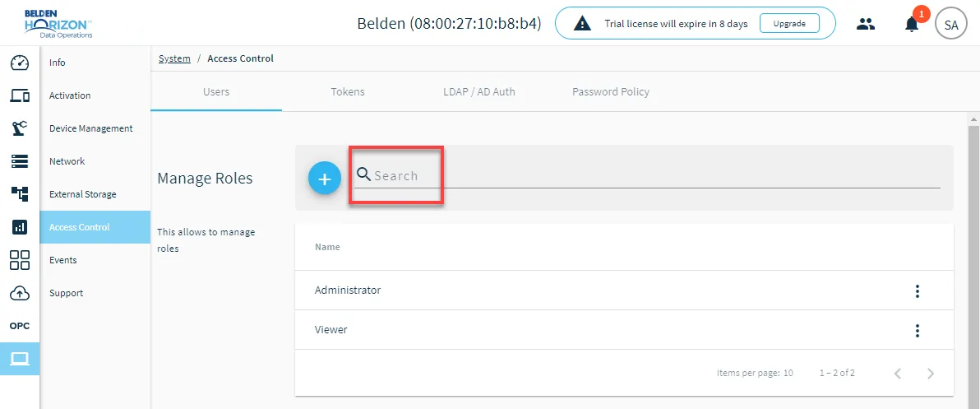Go to next page arrow
The width and height of the screenshot is (980, 409).
931,374
